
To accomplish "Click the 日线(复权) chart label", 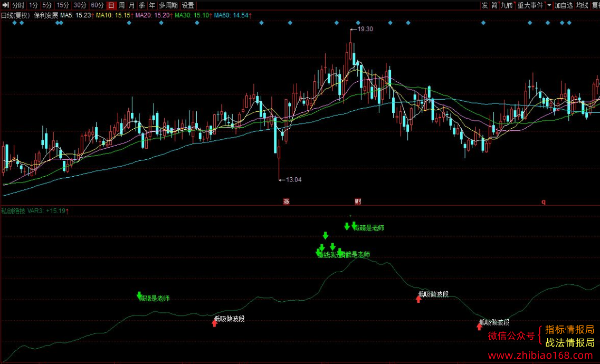I will pos(15,16).
